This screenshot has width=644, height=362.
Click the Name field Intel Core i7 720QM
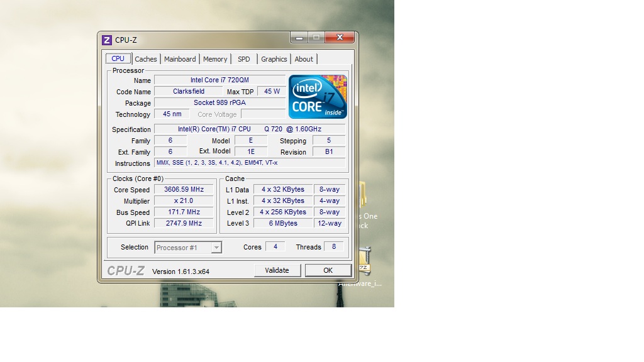point(219,80)
